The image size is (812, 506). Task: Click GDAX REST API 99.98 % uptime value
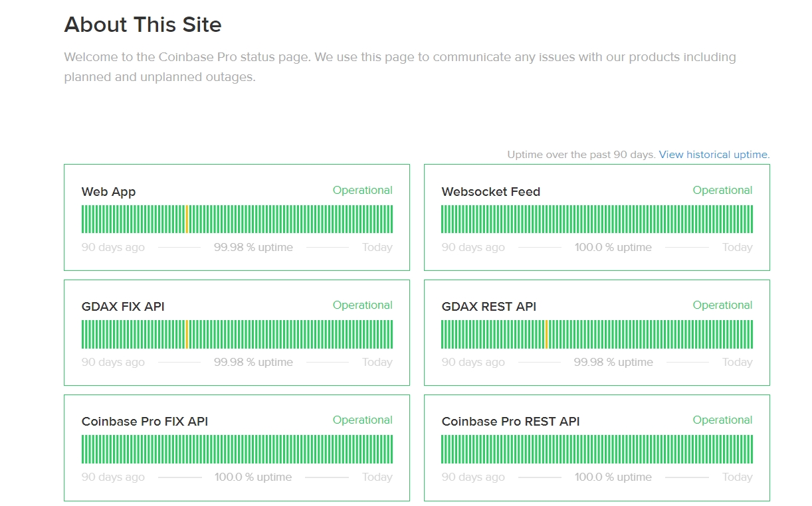(613, 362)
